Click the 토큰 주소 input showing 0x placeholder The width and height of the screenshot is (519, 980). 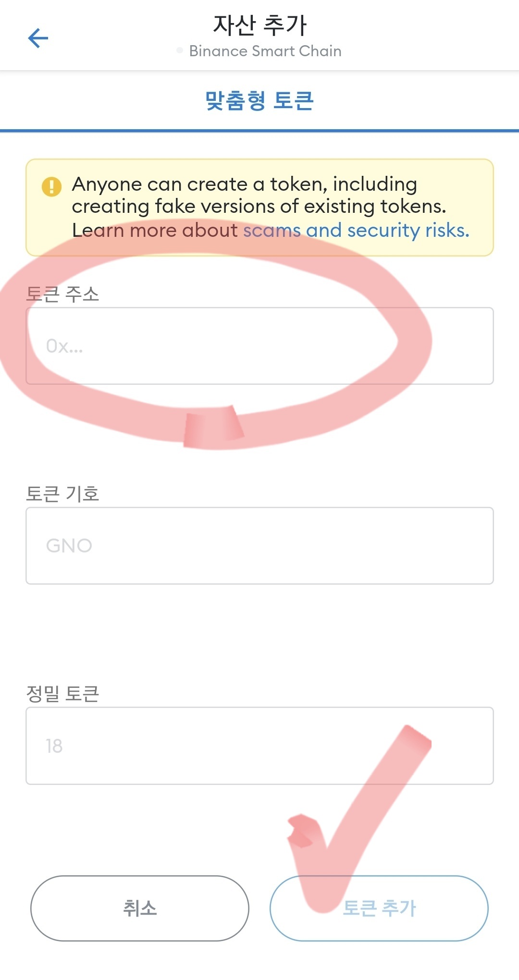point(259,346)
